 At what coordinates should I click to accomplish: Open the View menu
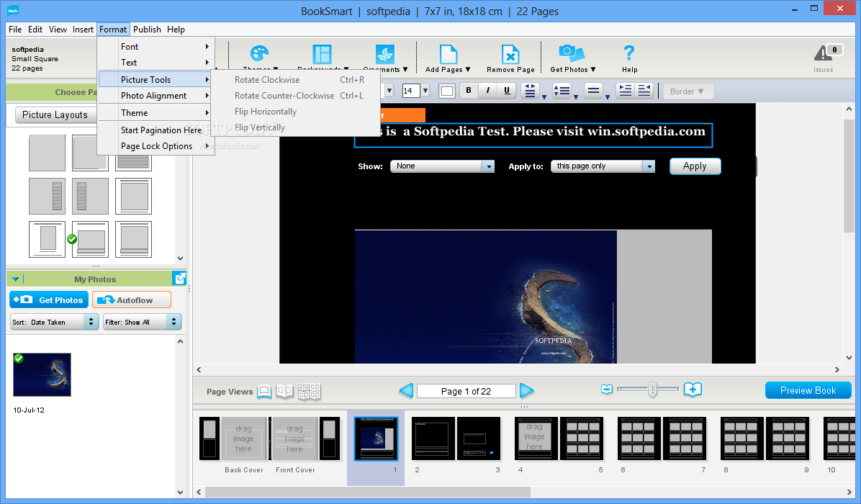(x=58, y=29)
